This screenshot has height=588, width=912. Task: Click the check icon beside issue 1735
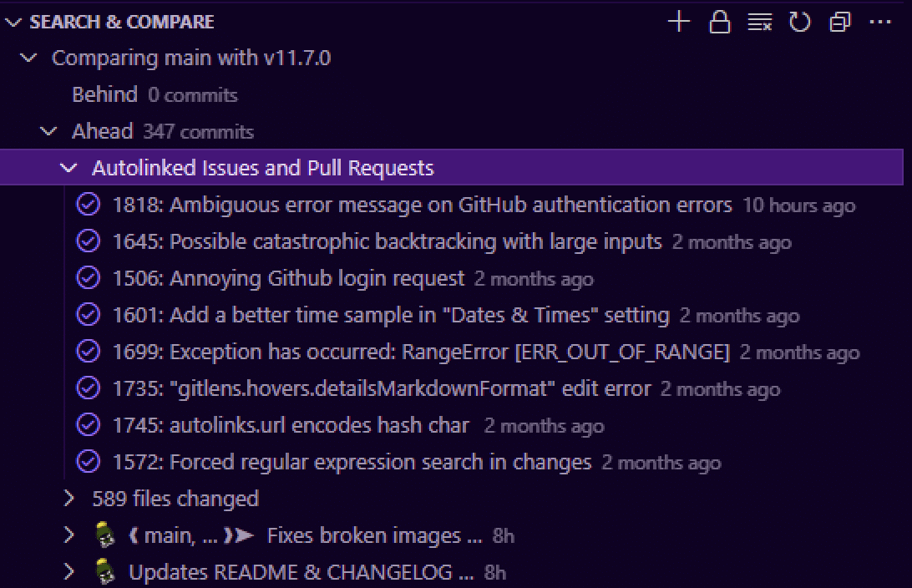coord(89,388)
